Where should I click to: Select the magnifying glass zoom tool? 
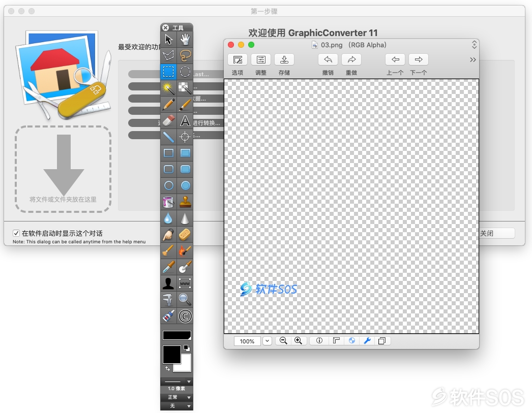pyautogui.click(x=185, y=300)
